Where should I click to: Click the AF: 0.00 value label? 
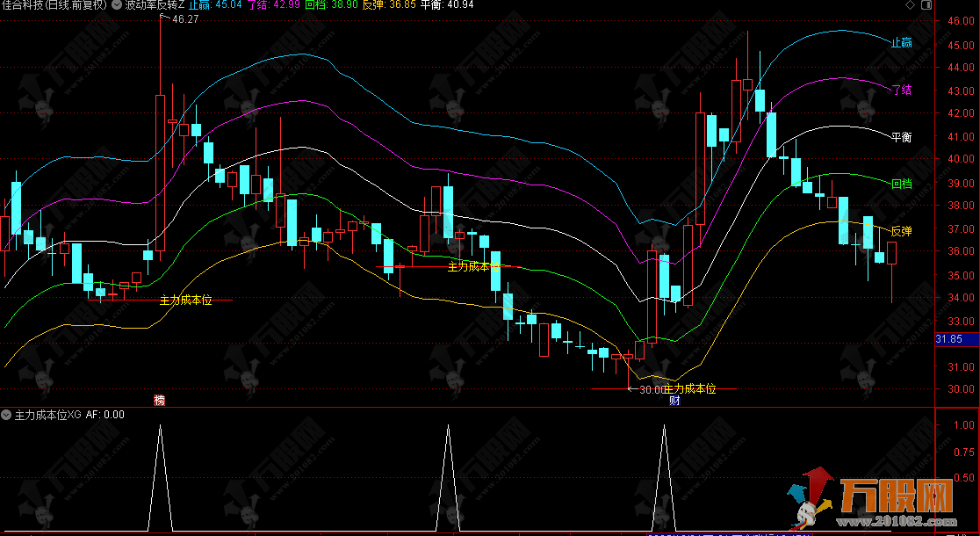(105, 414)
